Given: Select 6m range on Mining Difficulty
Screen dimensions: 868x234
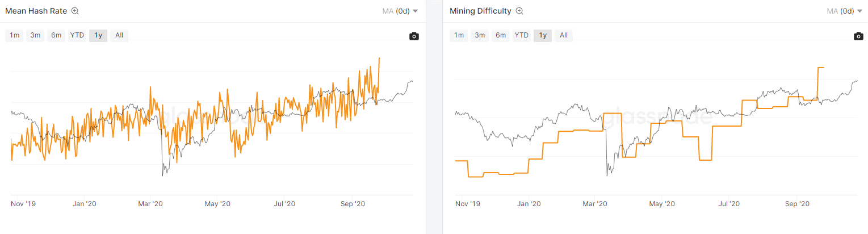Looking at the screenshot, I should click(501, 35).
